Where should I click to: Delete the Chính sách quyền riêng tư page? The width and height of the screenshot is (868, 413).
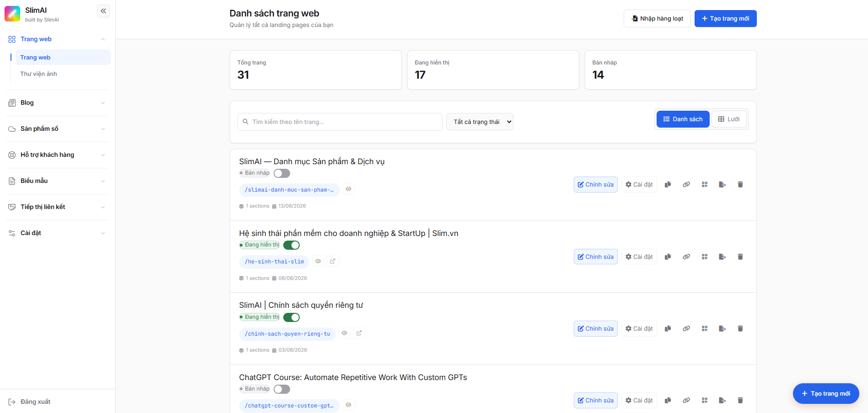coord(740,328)
